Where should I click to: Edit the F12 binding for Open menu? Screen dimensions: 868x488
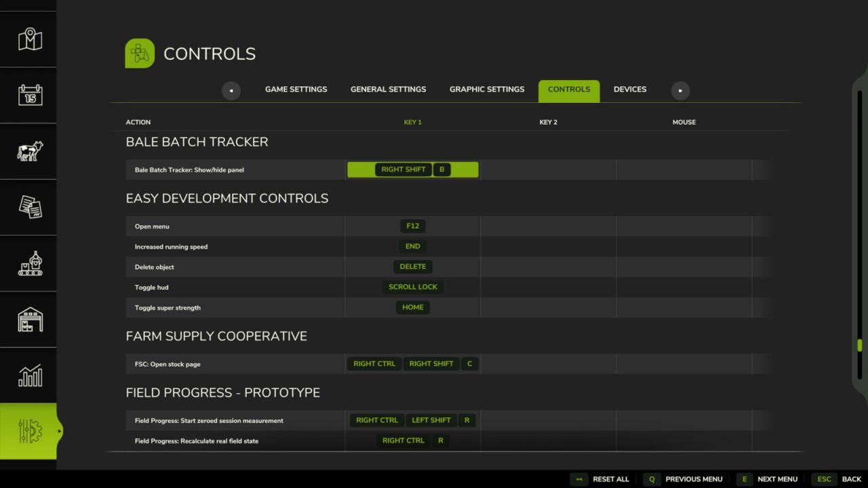tap(413, 226)
